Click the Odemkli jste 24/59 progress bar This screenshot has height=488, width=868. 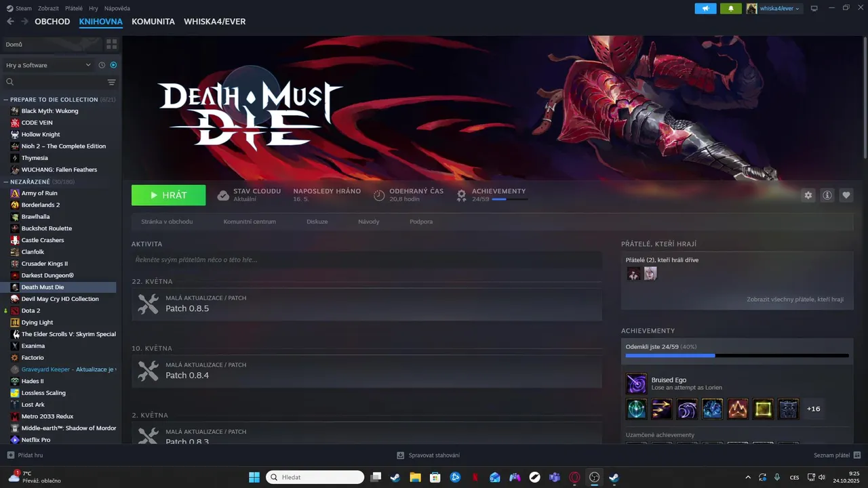click(x=737, y=355)
